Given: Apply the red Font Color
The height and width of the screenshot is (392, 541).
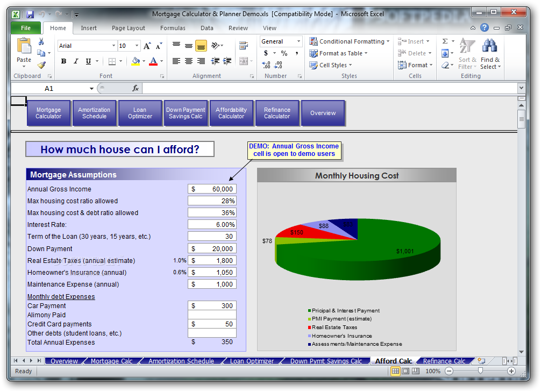Looking at the screenshot, I should [153, 61].
